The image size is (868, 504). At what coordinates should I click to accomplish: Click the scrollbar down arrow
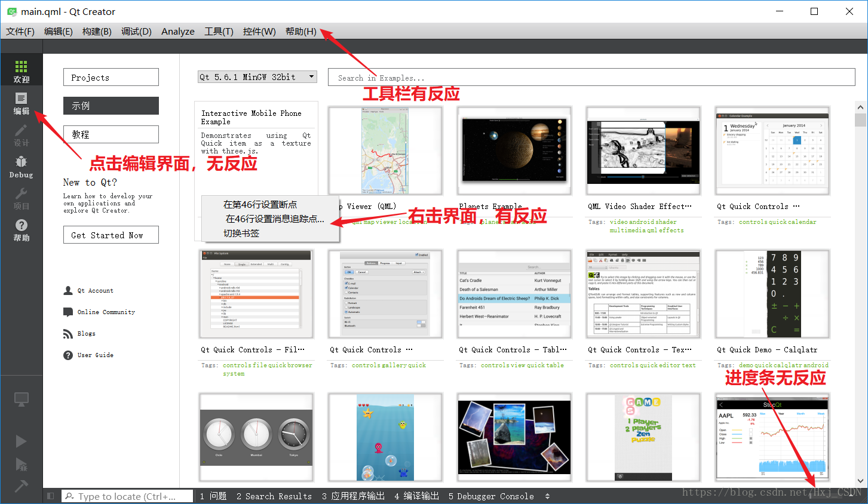(x=860, y=481)
